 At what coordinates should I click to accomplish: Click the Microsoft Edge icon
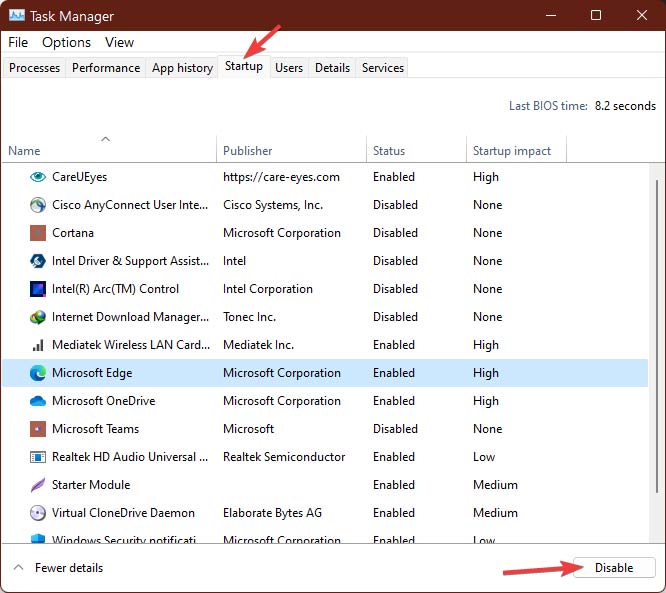pos(38,373)
